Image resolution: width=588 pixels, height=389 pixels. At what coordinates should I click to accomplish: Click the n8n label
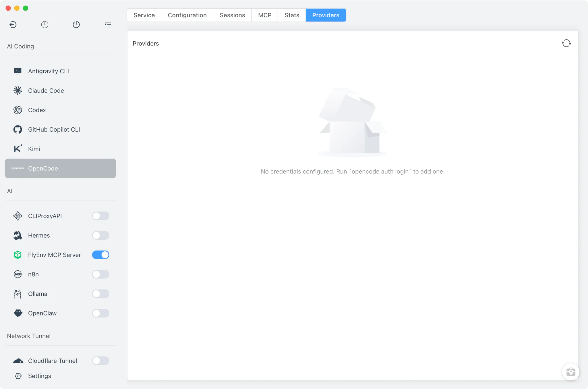[33, 274]
